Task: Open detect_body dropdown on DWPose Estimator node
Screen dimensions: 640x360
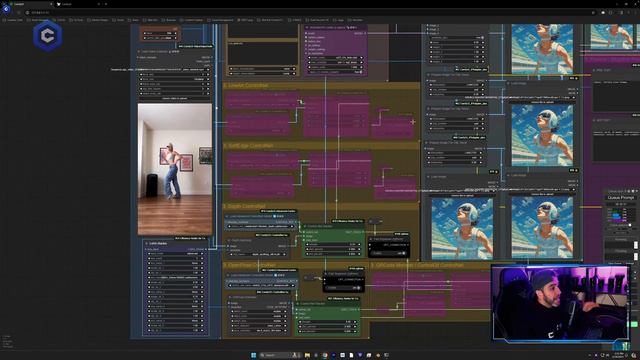Action: click(259, 316)
